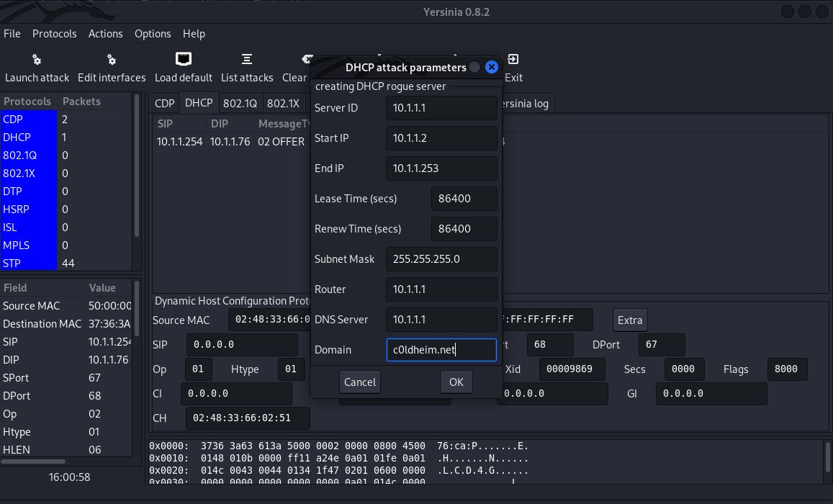
Task: Switch to the 802.1Q tab
Action: 240,104
